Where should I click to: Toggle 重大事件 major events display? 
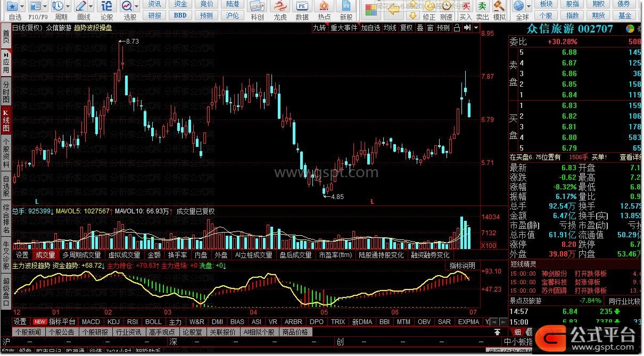coord(344,28)
